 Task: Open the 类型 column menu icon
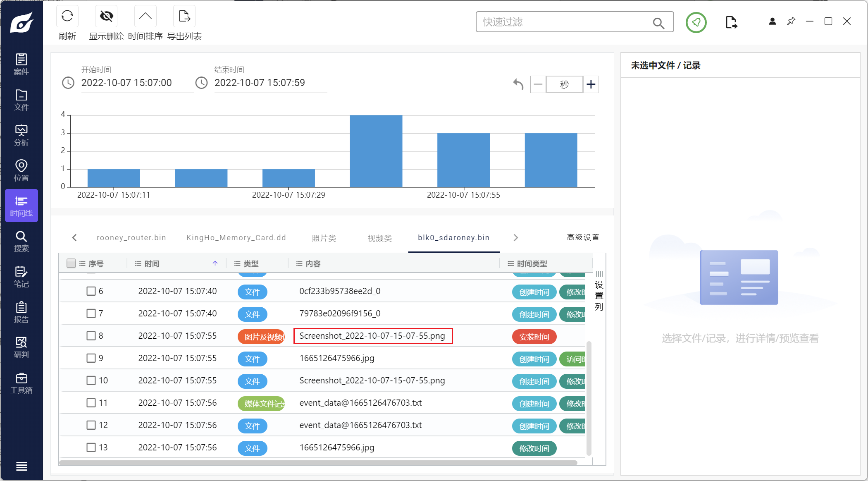coord(237,264)
